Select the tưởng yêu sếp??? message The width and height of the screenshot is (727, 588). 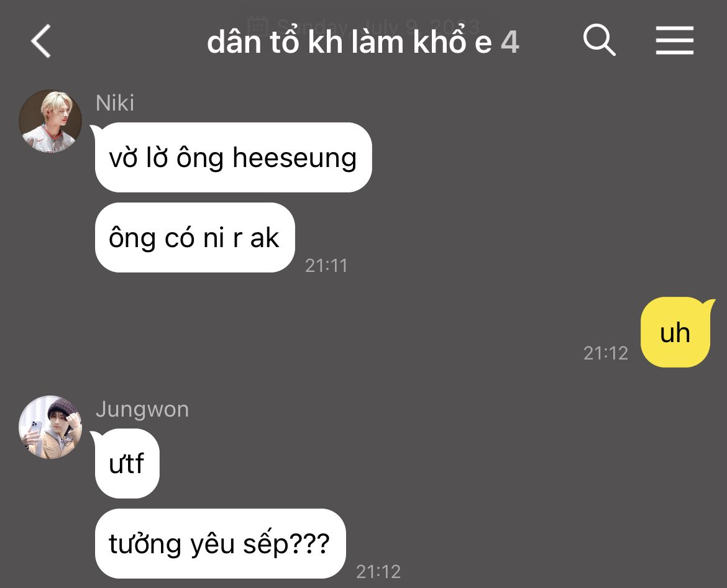pyautogui.click(x=220, y=544)
